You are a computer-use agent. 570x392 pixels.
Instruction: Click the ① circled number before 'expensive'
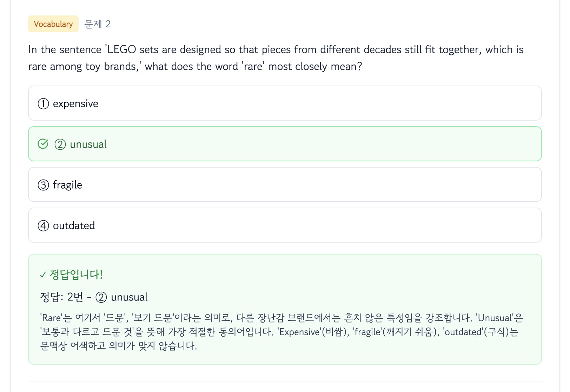43,103
